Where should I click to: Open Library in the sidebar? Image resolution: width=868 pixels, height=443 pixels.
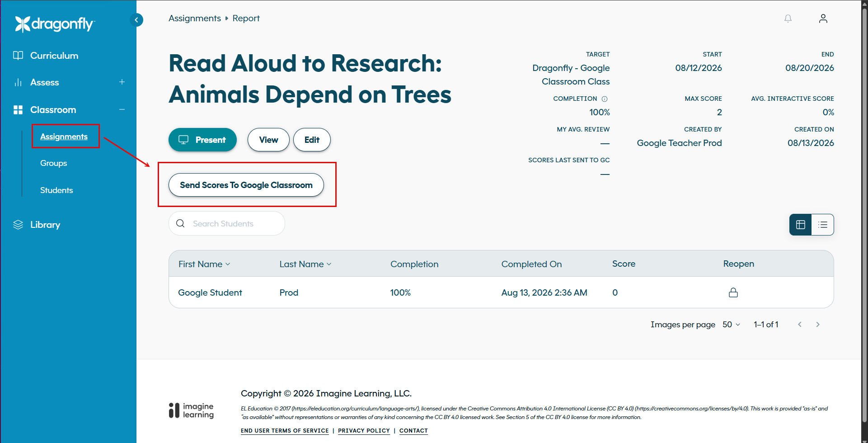45,225
